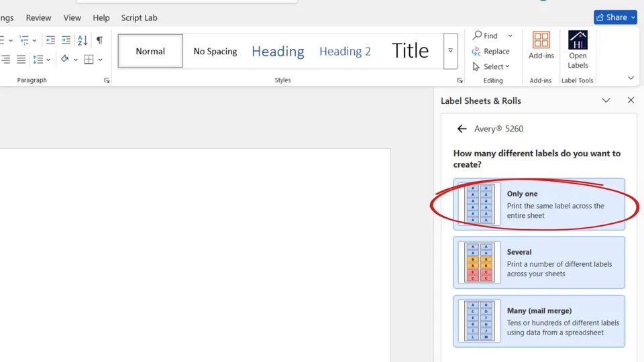Increase paragraph indent
This screenshot has width=644, height=362.
(66, 40)
